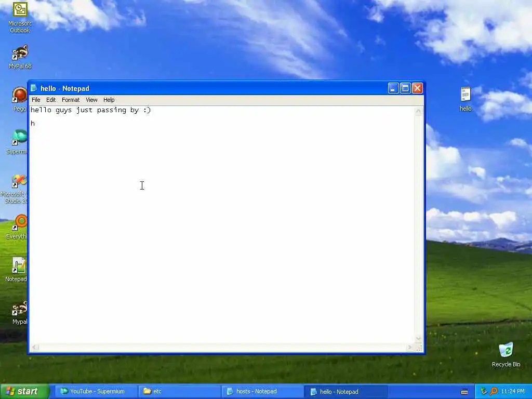Open Microsoft Outlook desktop icon
532x399 pixels.
pyautogui.click(x=20, y=17)
